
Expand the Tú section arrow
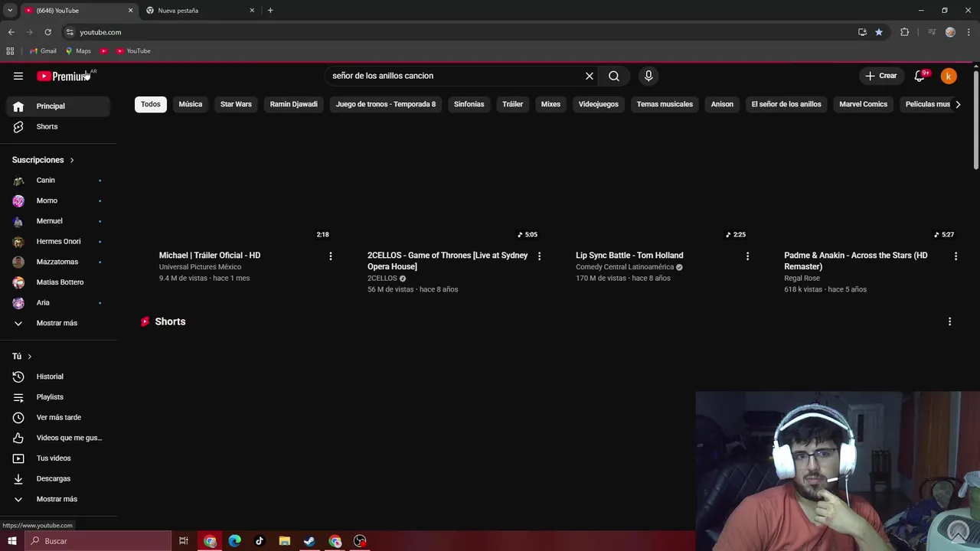(x=30, y=357)
